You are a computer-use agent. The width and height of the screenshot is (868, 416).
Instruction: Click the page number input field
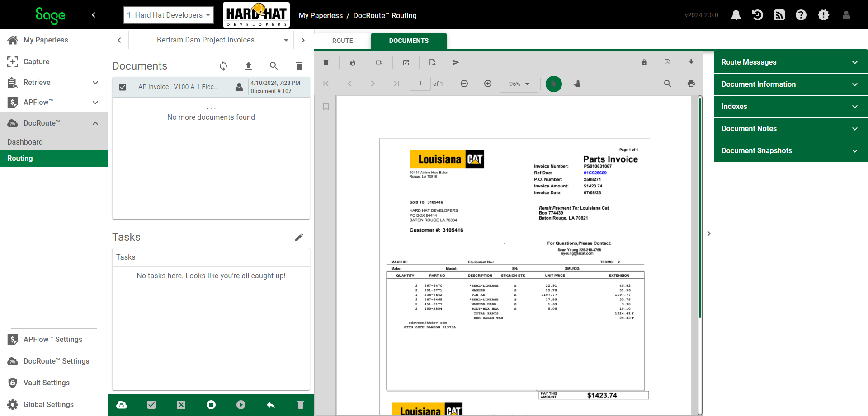420,84
